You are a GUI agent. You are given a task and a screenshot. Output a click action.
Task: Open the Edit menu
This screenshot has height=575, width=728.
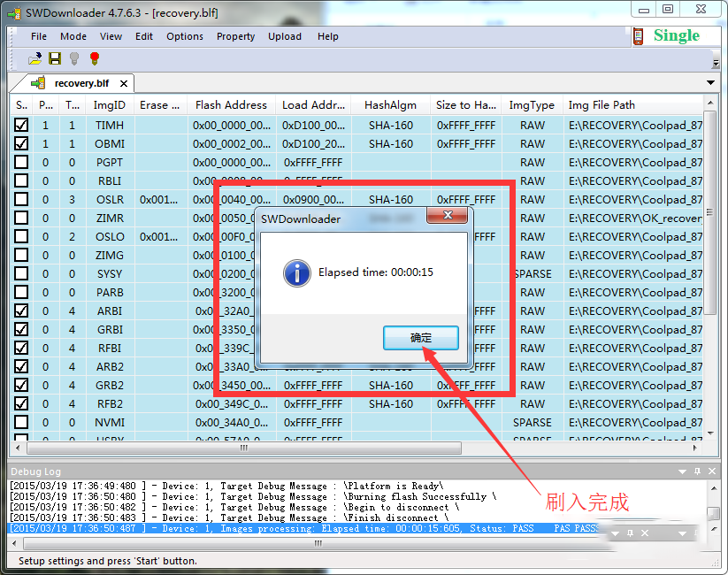pyautogui.click(x=144, y=36)
